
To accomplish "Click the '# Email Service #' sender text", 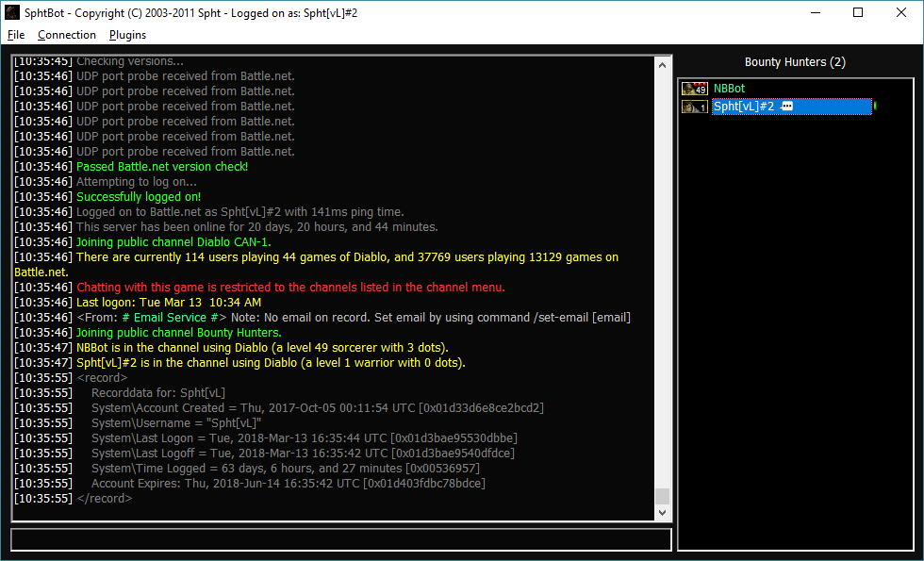I will tap(171, 318).
